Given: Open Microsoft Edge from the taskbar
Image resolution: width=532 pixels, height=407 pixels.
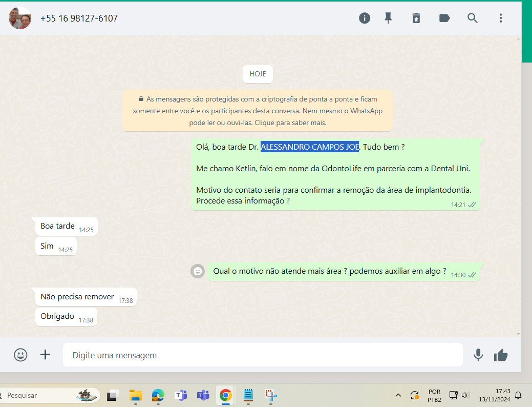Looking at the screenshot, I should [x=158, y=395].
